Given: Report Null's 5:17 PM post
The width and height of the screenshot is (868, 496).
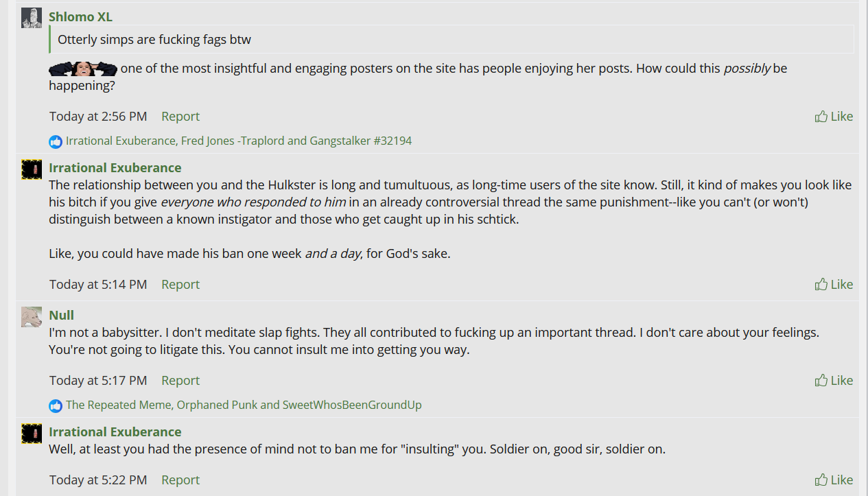Looking at the screenshot, I should (x=180, y=381).
